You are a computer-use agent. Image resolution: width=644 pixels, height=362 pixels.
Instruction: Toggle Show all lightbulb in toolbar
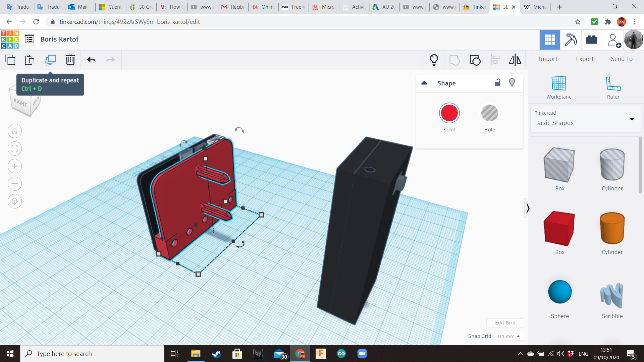pos(434,60)
